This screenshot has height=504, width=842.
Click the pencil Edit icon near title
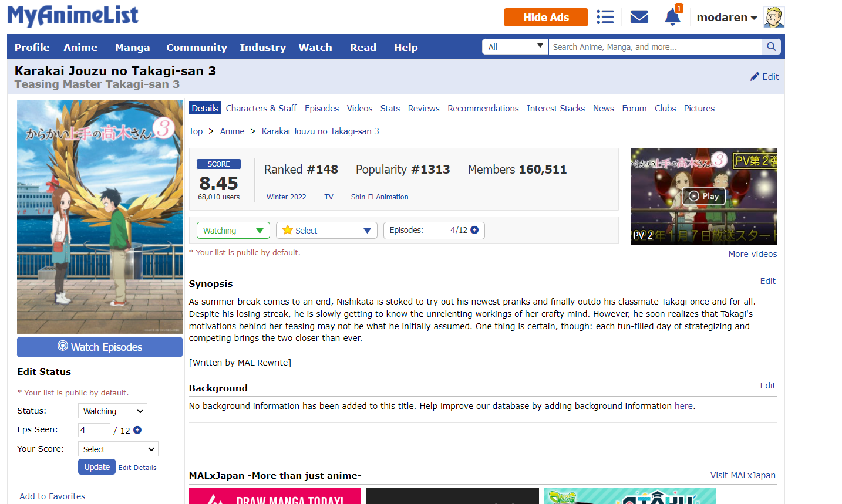[x=764, y=76]
